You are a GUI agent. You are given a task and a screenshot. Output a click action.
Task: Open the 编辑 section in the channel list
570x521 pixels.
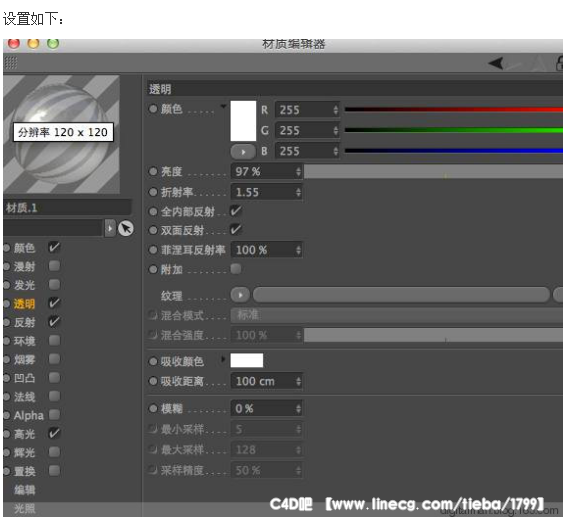pos(24,490)
